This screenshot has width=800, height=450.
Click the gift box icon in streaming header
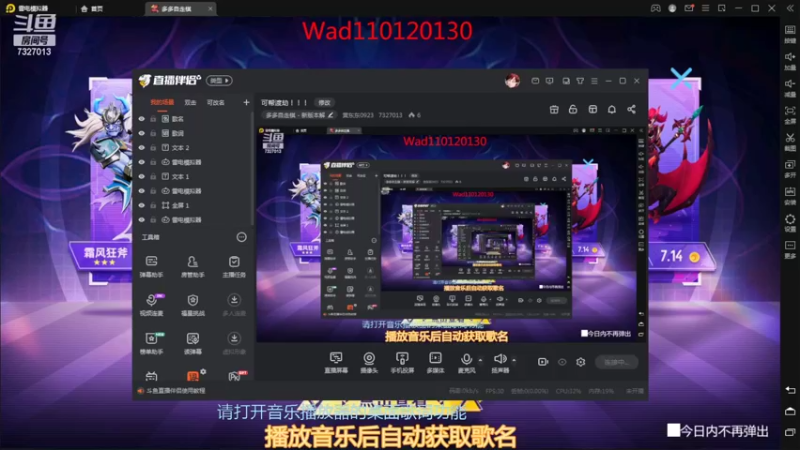[554, 109]
